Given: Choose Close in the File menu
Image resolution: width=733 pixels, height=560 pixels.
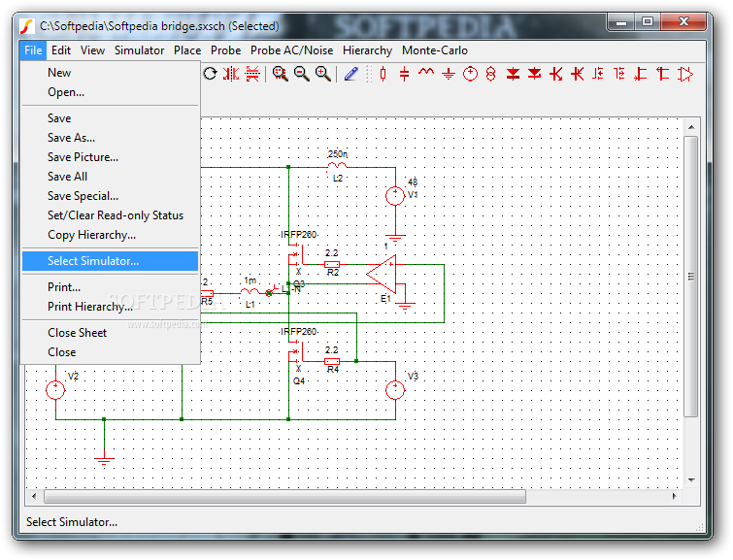Looking at the screenshot, I should [111, 352].
